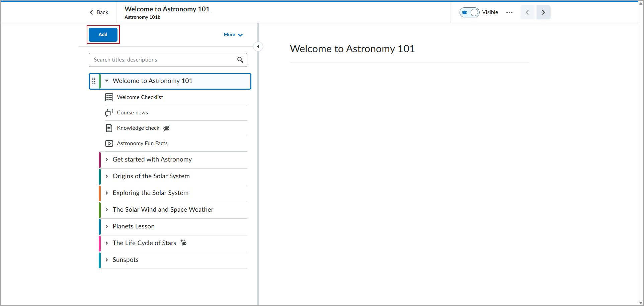Viewport: 644px width, 306px height.
Task: Click Astronomy 101b course subtitle
Action: coord(143,17)
